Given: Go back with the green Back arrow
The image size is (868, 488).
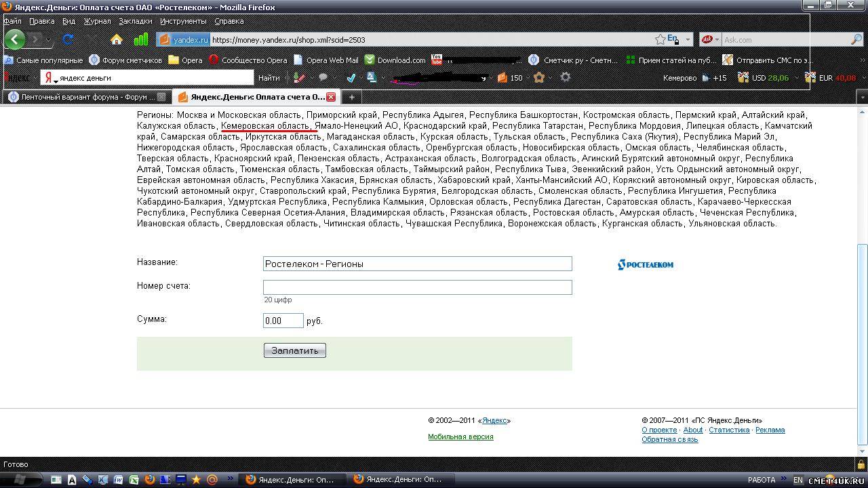Looking at the screenshot, I should coord(14,39).
